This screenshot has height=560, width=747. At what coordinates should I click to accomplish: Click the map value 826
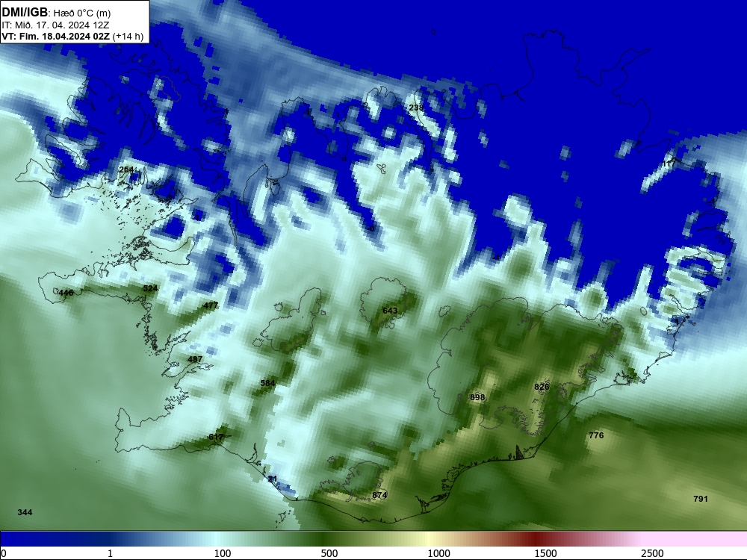[x=542, y=387]
